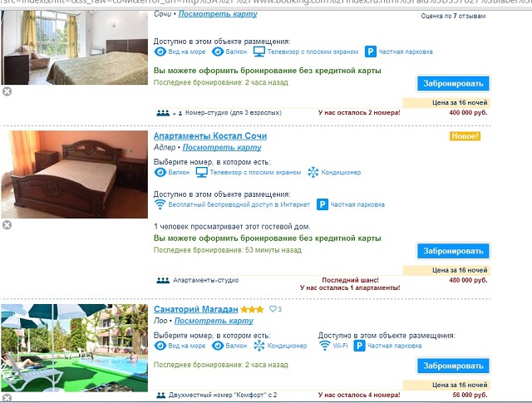Remove Апартаменты Костал Сочи listing using gray X

click(x=7, y=225)
